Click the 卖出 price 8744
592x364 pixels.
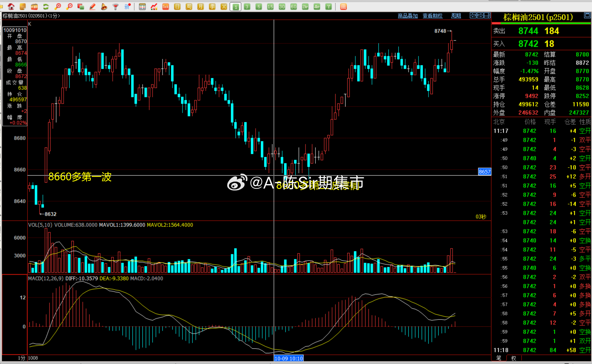(x=528, y=31)
